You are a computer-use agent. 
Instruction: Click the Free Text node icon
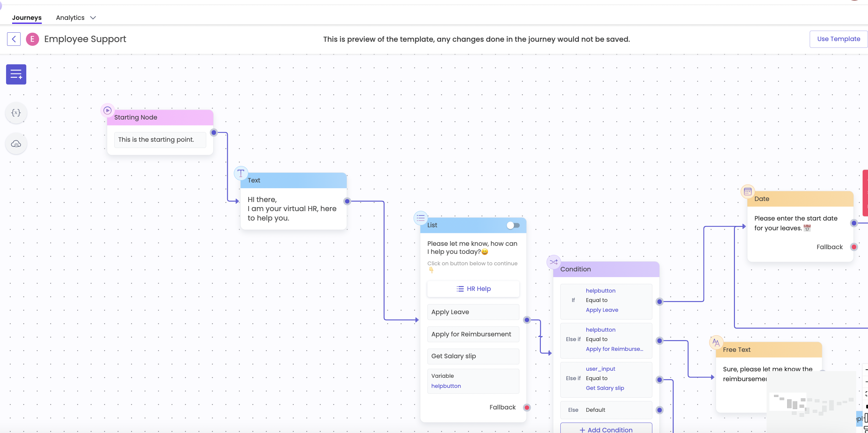point(716,343)
